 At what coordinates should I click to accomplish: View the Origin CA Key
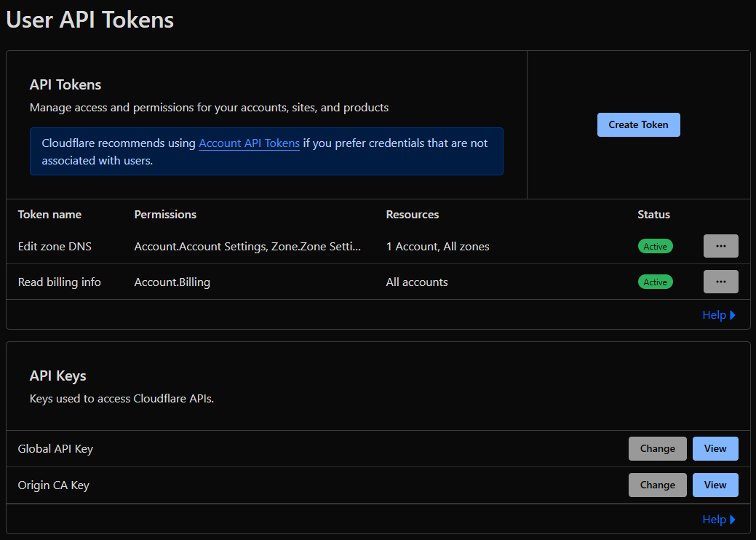[715, 485]
